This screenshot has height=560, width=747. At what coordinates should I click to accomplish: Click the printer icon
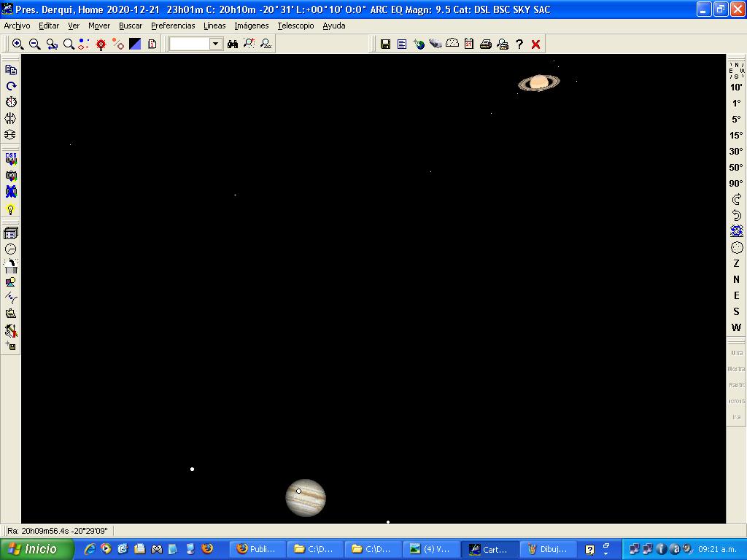point(486,44)
